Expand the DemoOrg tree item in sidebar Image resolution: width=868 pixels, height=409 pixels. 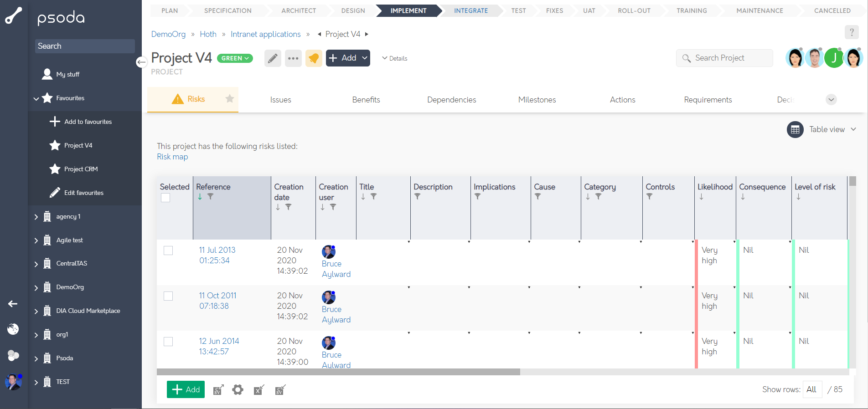(x=36, y=287)
